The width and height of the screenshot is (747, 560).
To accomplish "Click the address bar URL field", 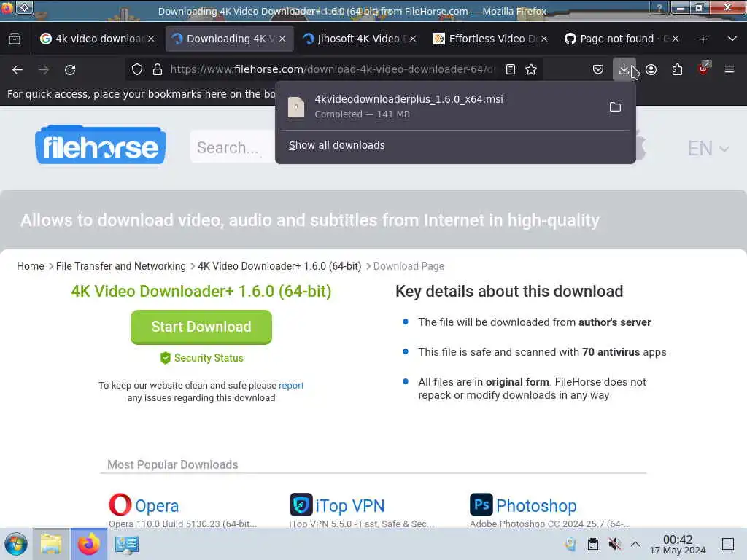I will (332, 69).
